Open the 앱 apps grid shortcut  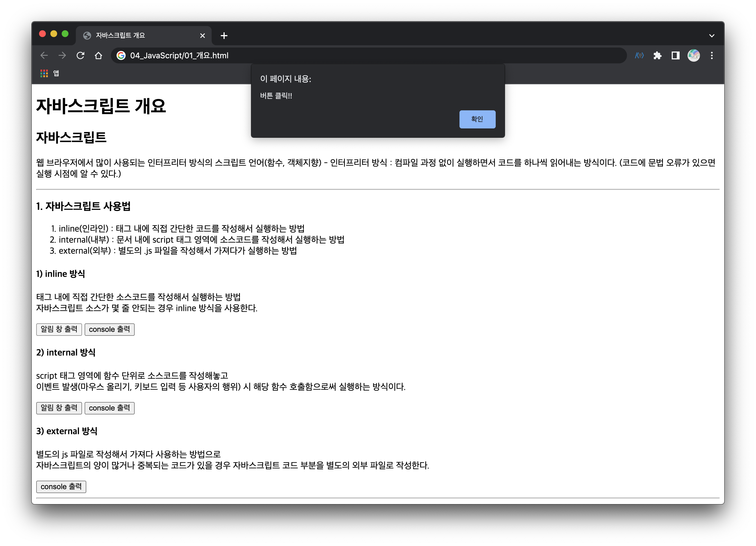point(49,73)
